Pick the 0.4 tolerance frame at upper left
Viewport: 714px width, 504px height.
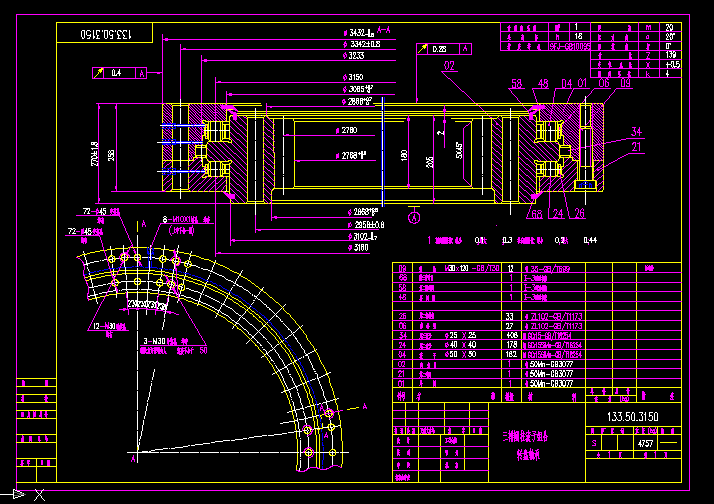pos(118,73)
